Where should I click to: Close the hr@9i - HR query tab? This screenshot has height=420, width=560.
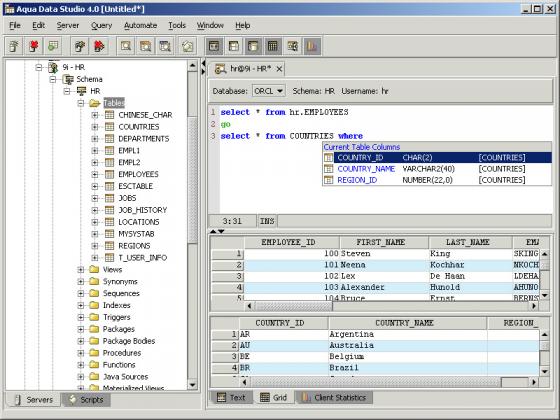click(279, 69)
